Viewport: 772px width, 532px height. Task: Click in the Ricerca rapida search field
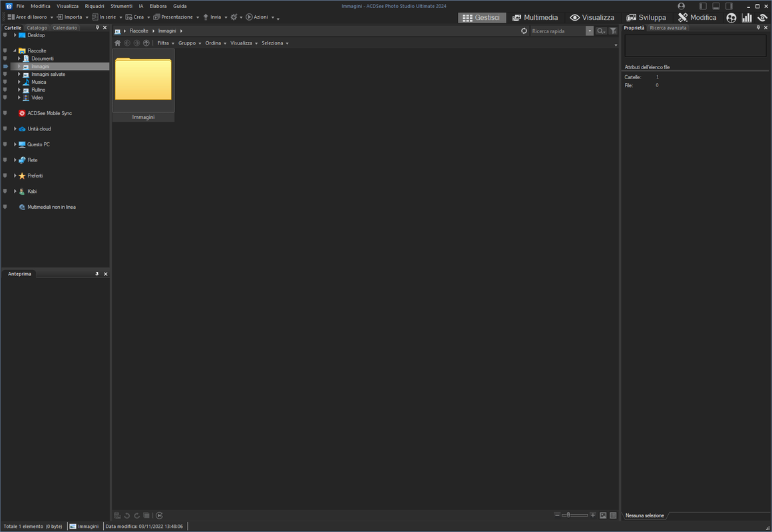click(x=557, y=31)
